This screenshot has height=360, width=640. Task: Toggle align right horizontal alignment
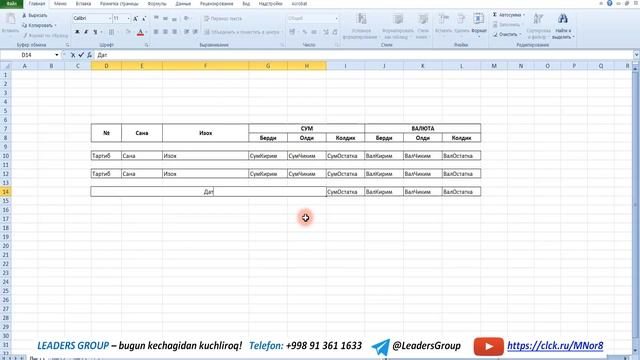174,32
